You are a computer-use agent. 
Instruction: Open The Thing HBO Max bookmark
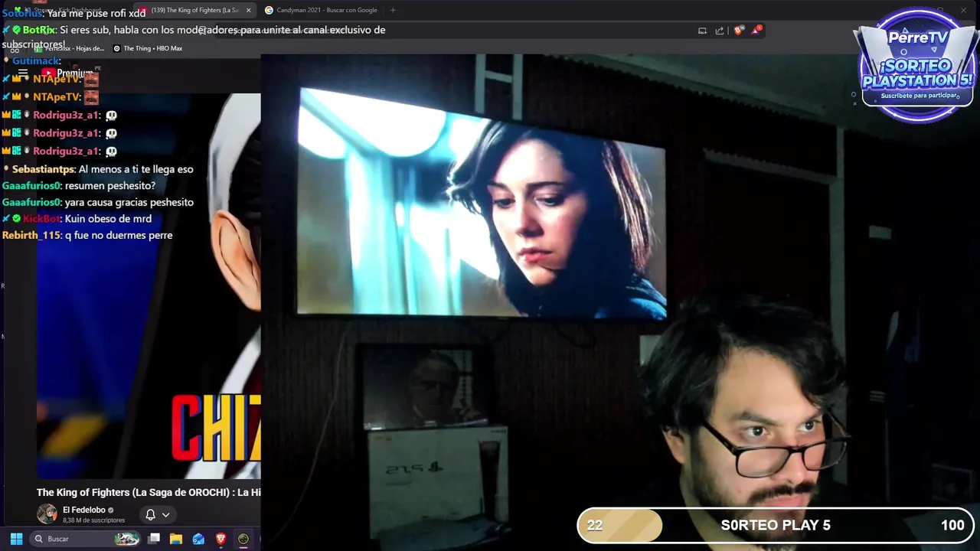tap(148, 48)
